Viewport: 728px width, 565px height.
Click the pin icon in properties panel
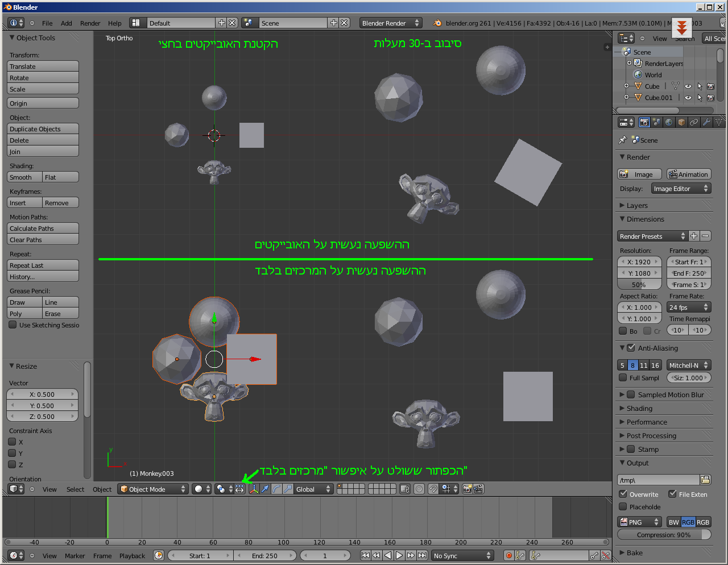(623, 140)
